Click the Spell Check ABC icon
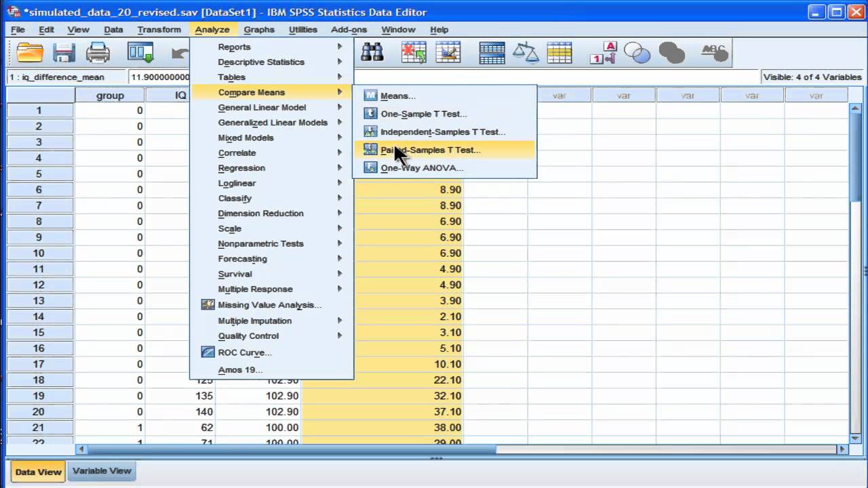The width and height of the screenshot is (868, 488). point(713,52)
